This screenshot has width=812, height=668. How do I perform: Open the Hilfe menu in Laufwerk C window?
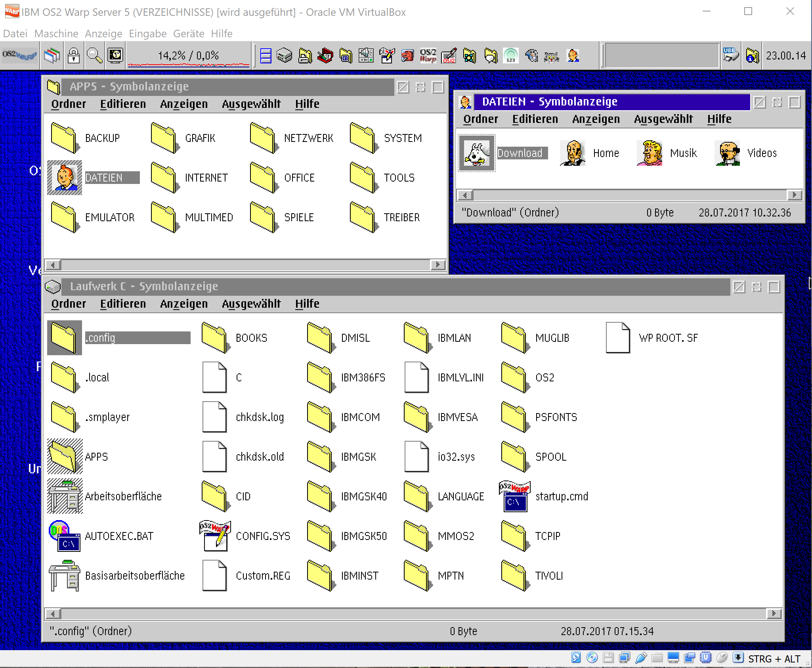click(x=307, y=304)
